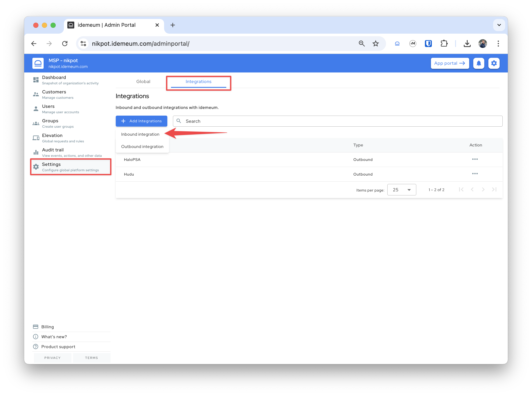Go to the App portal
This screenshot has height=396, width=532.
(x=450, y=63)
